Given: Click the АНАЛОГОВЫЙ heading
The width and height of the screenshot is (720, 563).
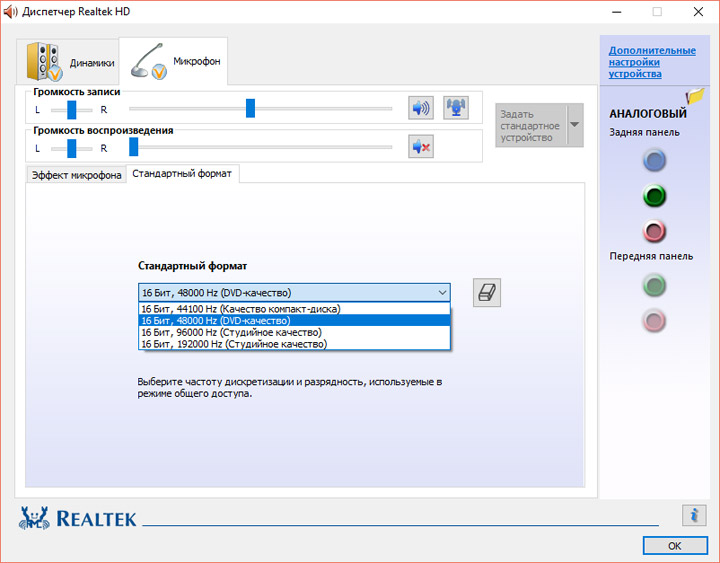Looking at the screenshot, I should click(647, 113).
